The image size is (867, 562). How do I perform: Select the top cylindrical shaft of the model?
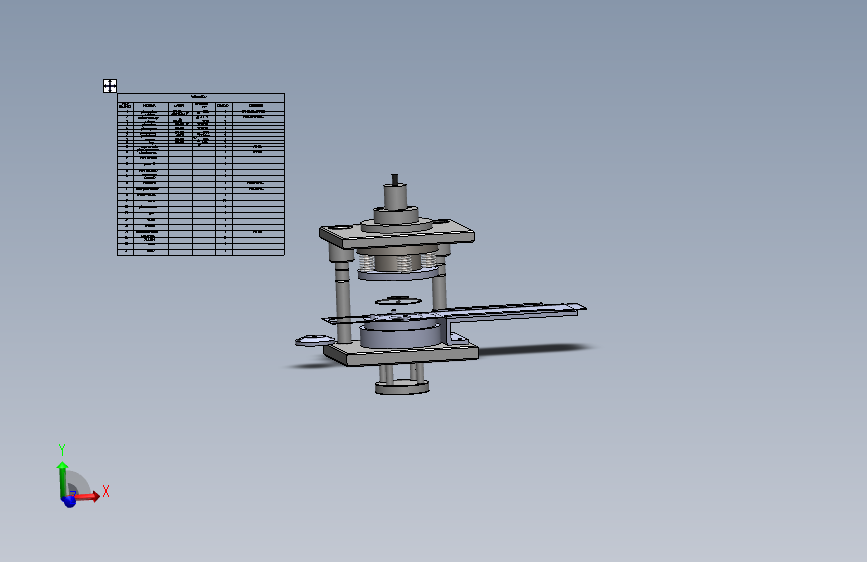[395, 196]
